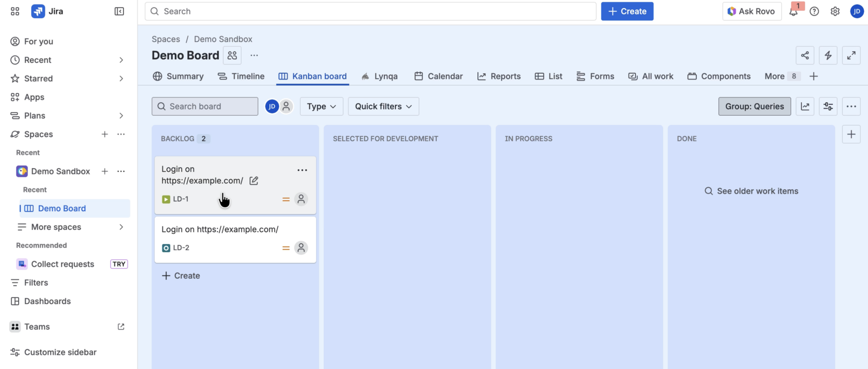The height and width of the screenshot is (369, 868).
Task: Open view settings sliders icon
Action: (828, 107)
